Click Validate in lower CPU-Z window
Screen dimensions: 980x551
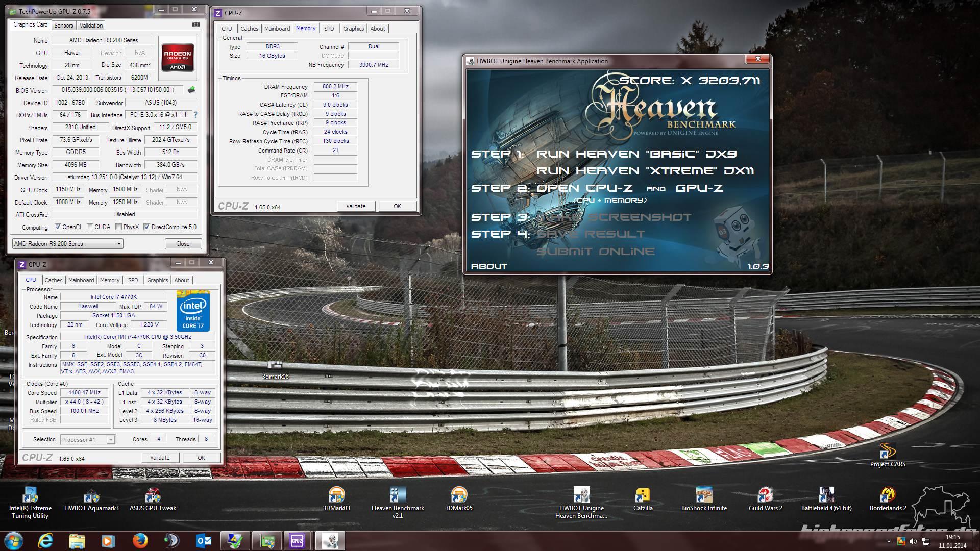[160, 458]
